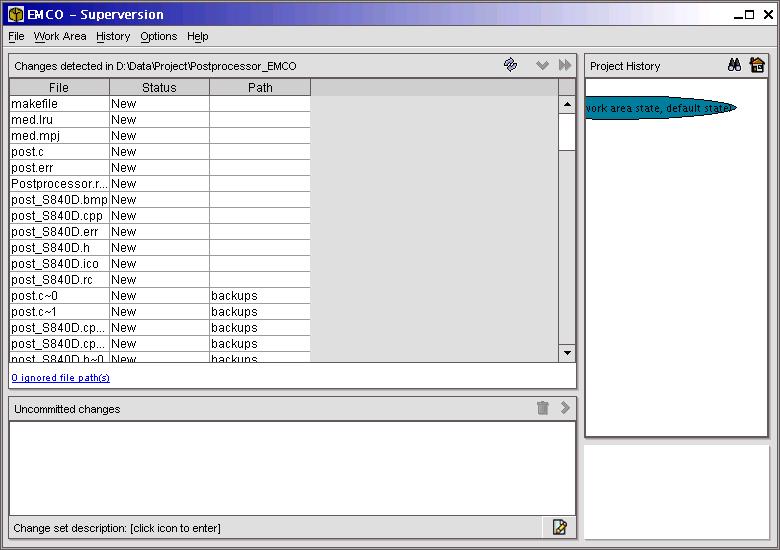Viewport: 780px width, 550px height.
Task: Click the double-arrow move all icon
Action: pos(565,65)
